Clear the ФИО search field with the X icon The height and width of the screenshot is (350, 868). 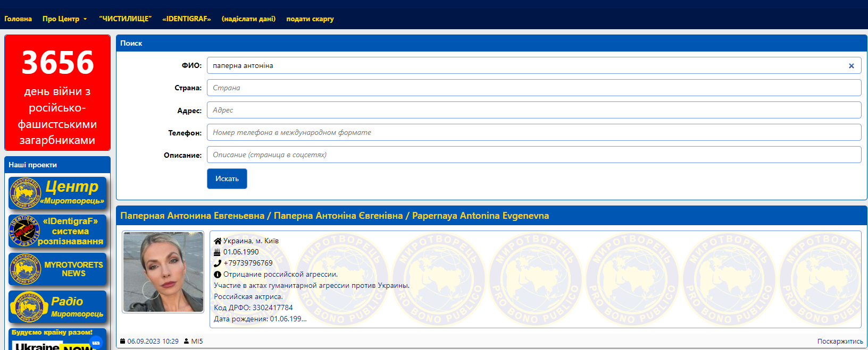(x=851, y=66)
